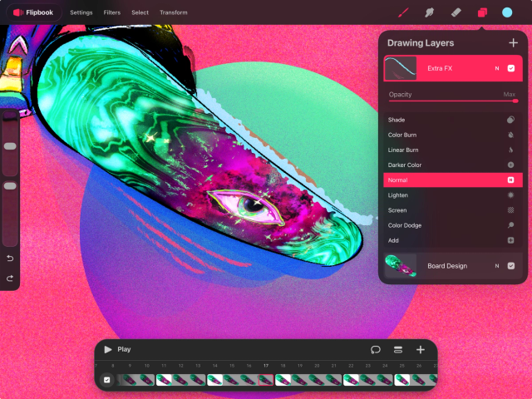Open the active color swatch
This screenshot has height=399, width=532.
click(x=507, y=12)
